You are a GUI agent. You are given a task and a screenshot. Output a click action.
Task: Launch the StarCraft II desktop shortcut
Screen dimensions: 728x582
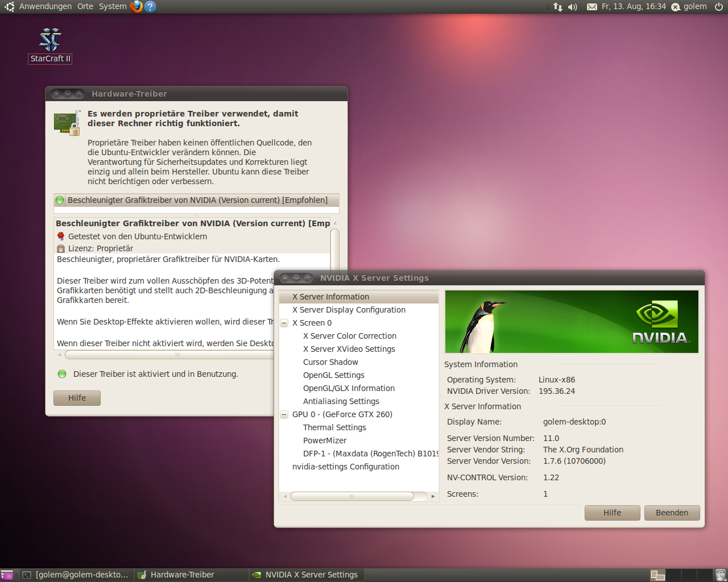point(49,40)
